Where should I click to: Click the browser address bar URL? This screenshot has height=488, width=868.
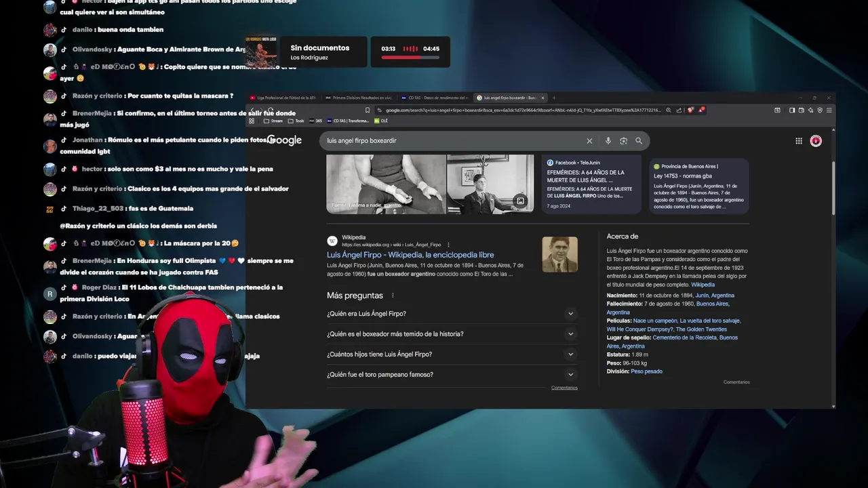point(523,110)
